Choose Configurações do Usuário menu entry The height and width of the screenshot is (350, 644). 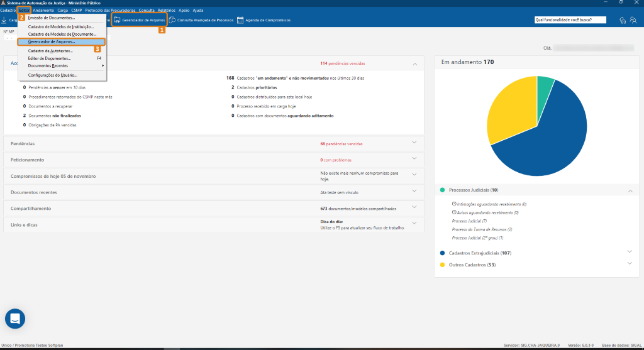tap(57, 75)
